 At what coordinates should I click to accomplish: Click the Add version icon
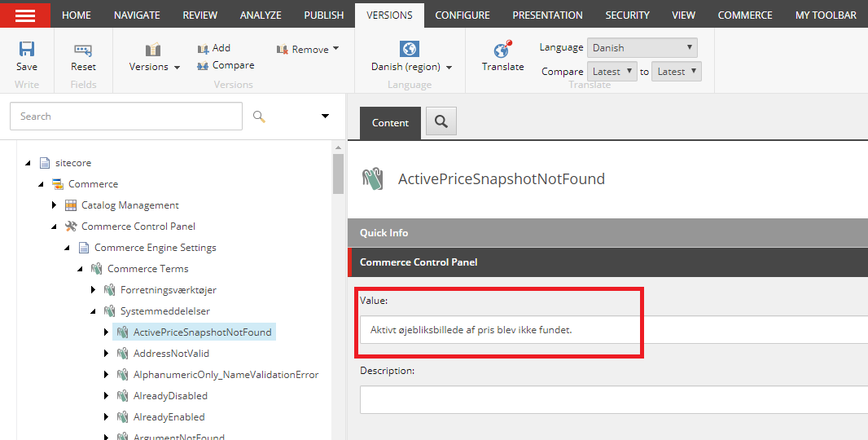[x=204, y=49]
